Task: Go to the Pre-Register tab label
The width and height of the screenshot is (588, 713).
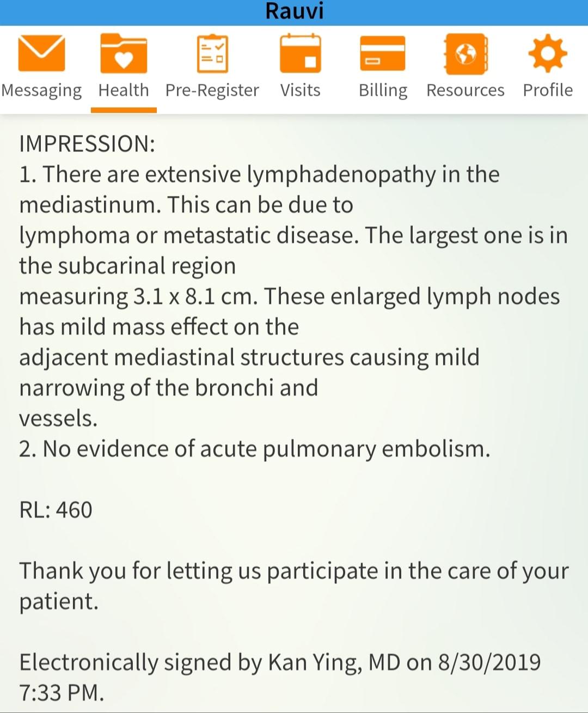Action: tap(212, 90)
